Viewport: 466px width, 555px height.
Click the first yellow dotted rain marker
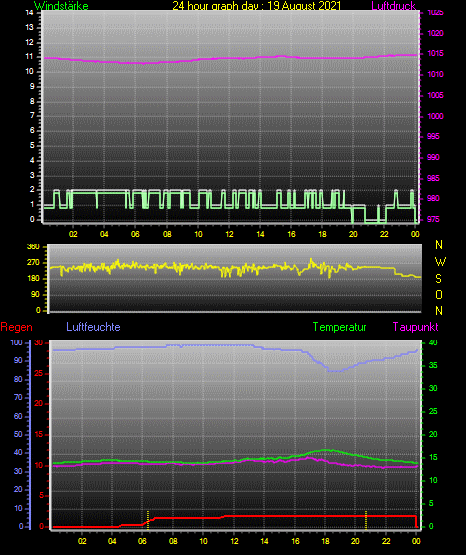[148, 520]
